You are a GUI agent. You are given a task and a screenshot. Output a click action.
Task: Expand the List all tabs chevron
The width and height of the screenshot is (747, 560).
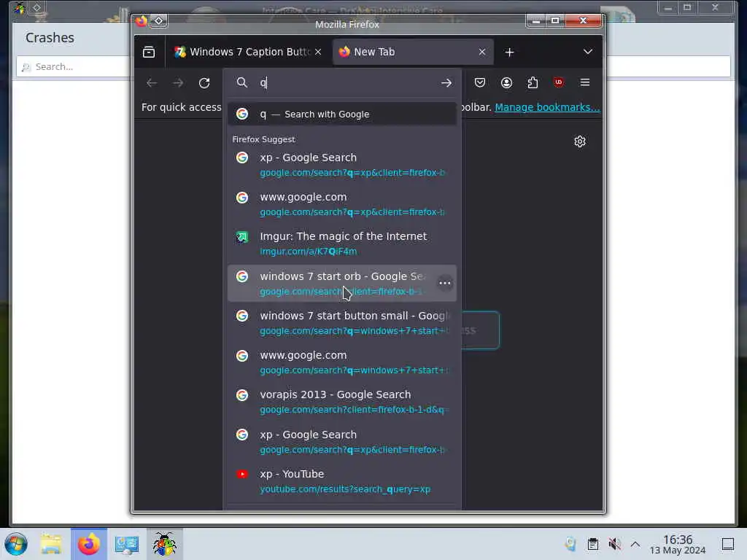click(588, 52)
